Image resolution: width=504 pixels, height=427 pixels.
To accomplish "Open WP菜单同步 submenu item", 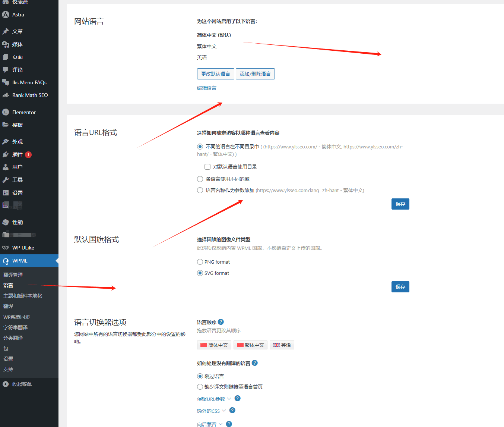I will [17, 317].
